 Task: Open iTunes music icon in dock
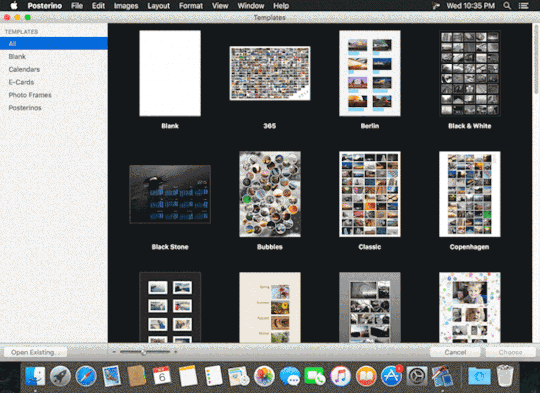pos(340,376)
